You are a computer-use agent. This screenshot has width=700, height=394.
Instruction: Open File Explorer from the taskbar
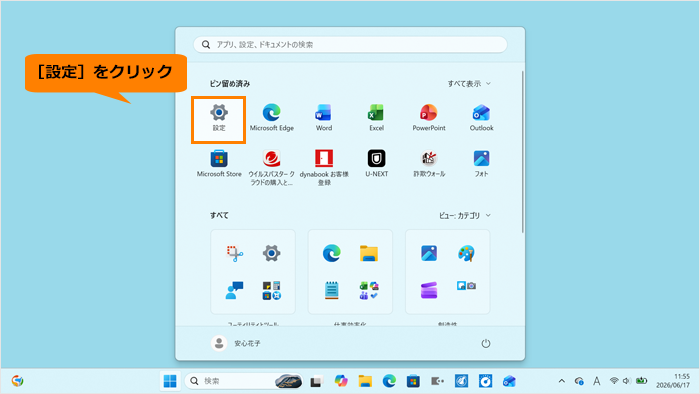tap(365, 381)
